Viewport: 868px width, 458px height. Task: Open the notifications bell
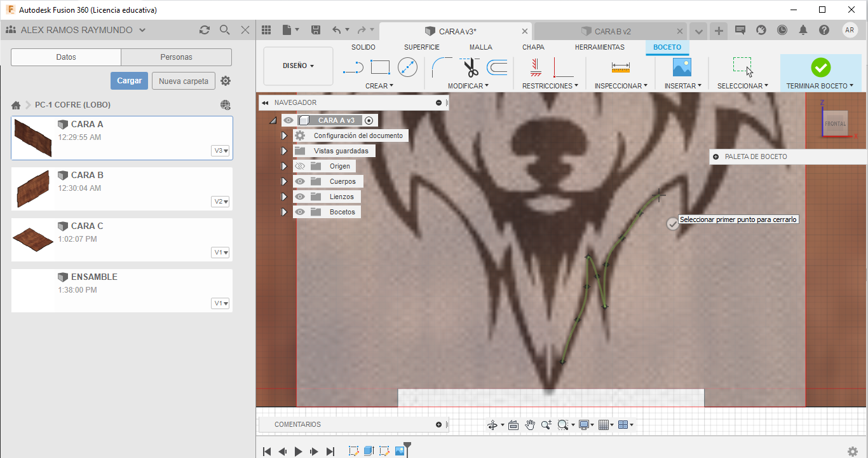point(803,30)
